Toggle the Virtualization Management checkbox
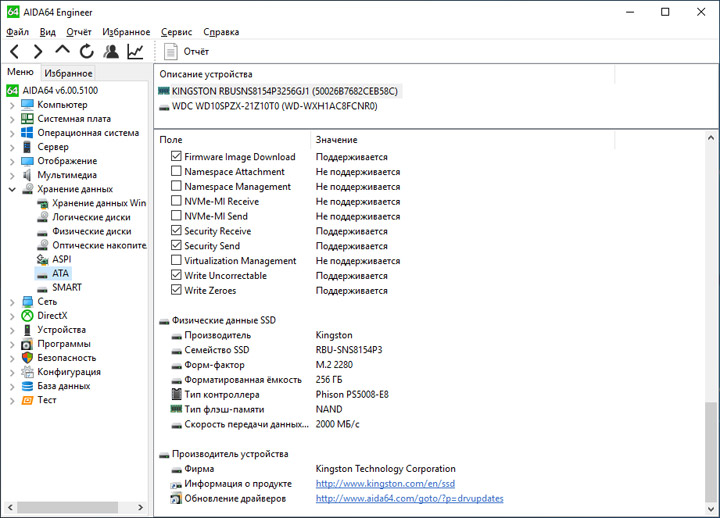Viewport: 720px width, 518px height. [176, 260]
